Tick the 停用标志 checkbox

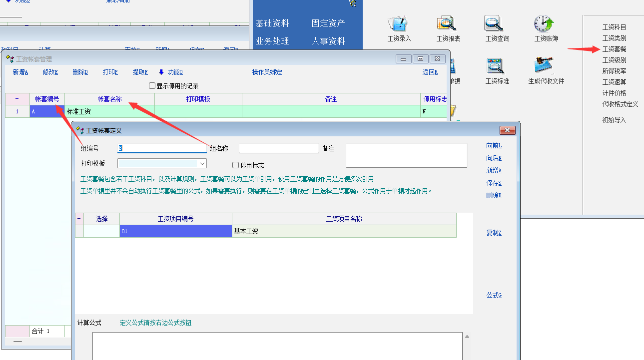(x=236, y=165)
